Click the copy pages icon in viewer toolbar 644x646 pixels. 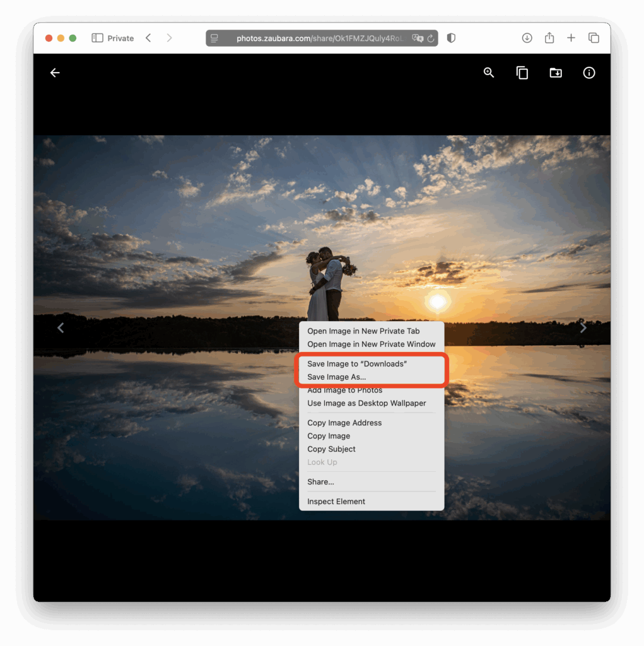(522, 73)
